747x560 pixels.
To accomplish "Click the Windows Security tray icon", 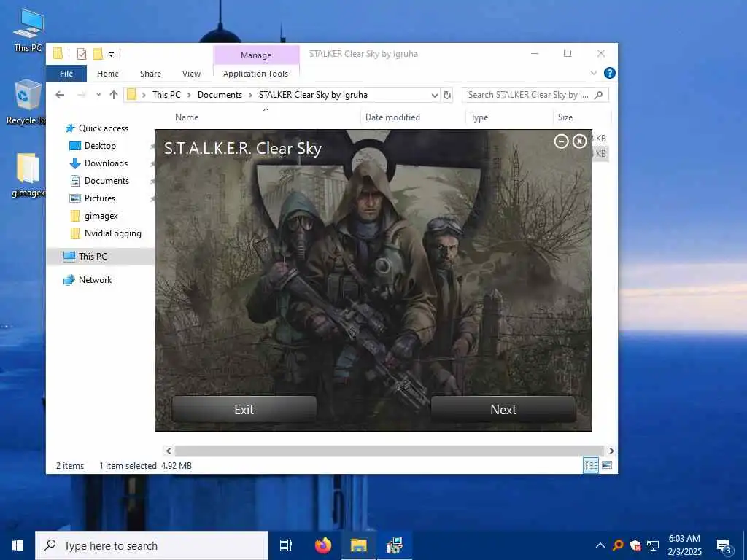I will 635,545.
